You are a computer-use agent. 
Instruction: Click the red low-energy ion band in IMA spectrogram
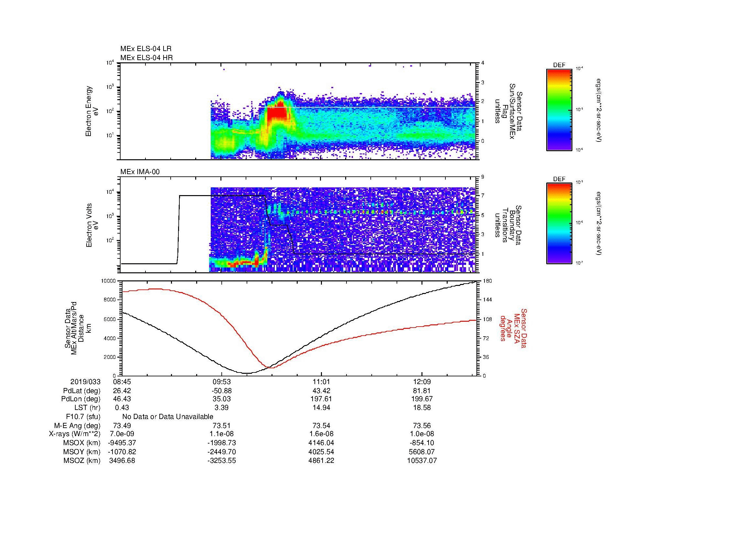(244, 263)
